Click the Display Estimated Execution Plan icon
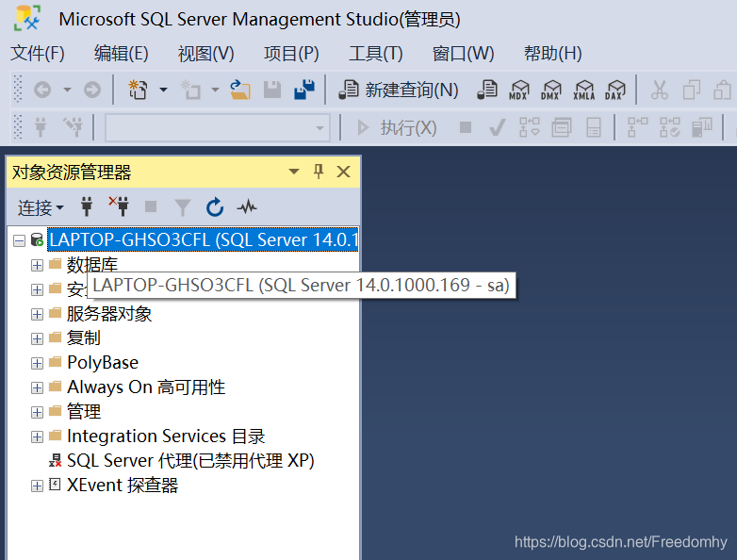This screenshot has width=737, height=560. [530, 127]
